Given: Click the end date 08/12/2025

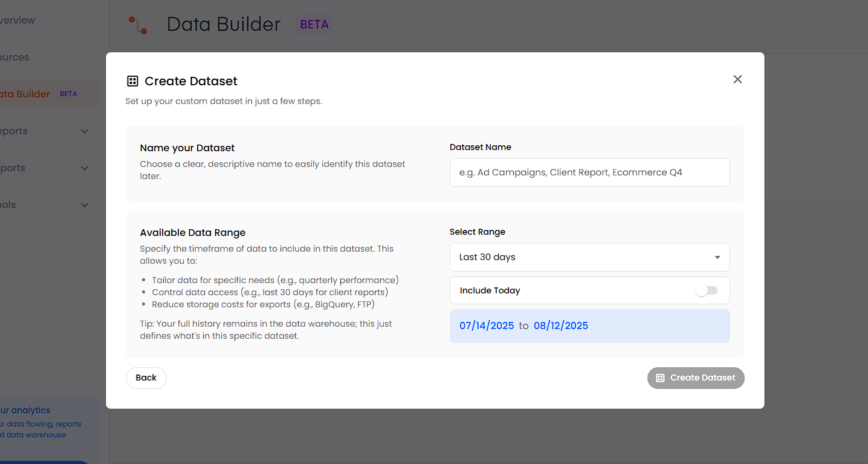Looking at the screenshot, I should coord(560,325).
